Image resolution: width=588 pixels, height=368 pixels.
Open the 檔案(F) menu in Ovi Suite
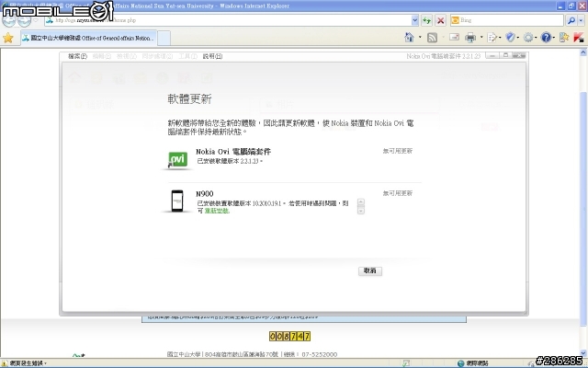[77, 56]
